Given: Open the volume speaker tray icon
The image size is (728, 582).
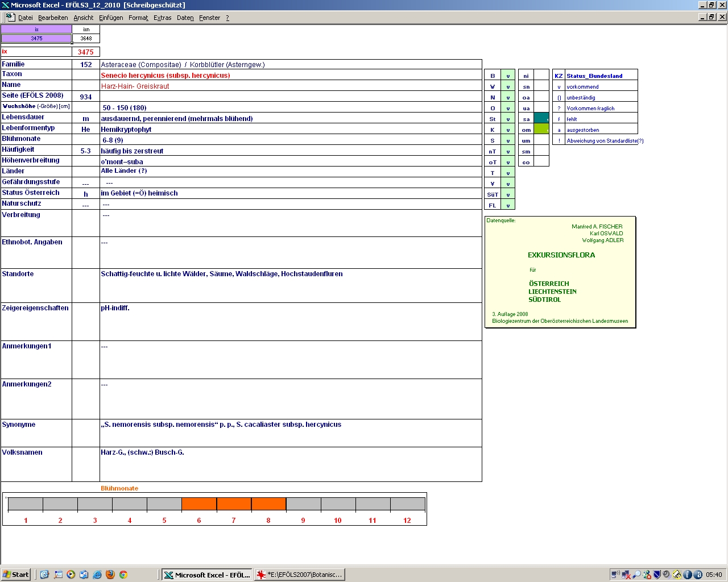Looking at the screenshot, I should [667, 575].
